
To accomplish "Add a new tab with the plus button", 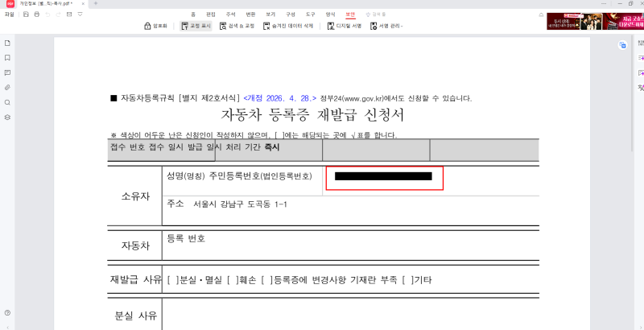I will pos(96,3).
